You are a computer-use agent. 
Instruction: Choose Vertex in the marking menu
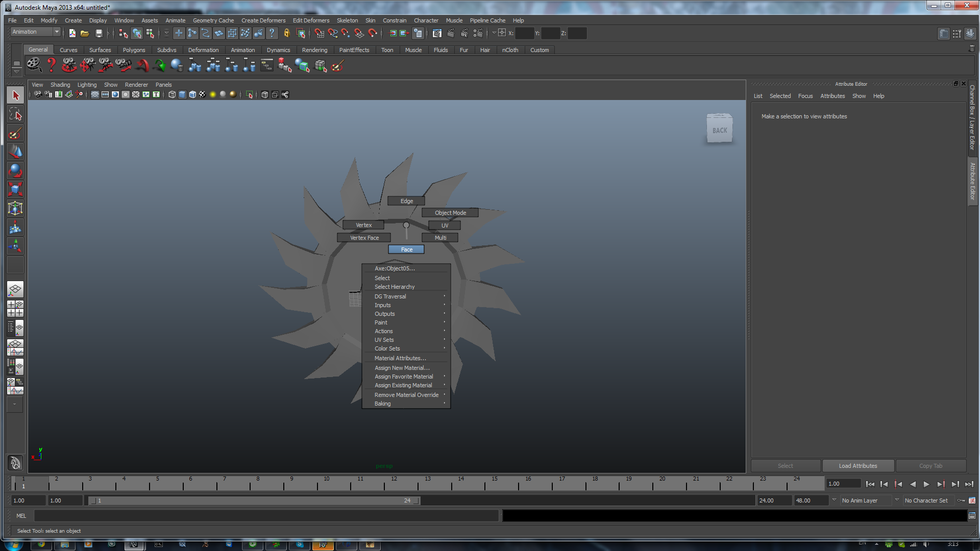coord(363,225)
